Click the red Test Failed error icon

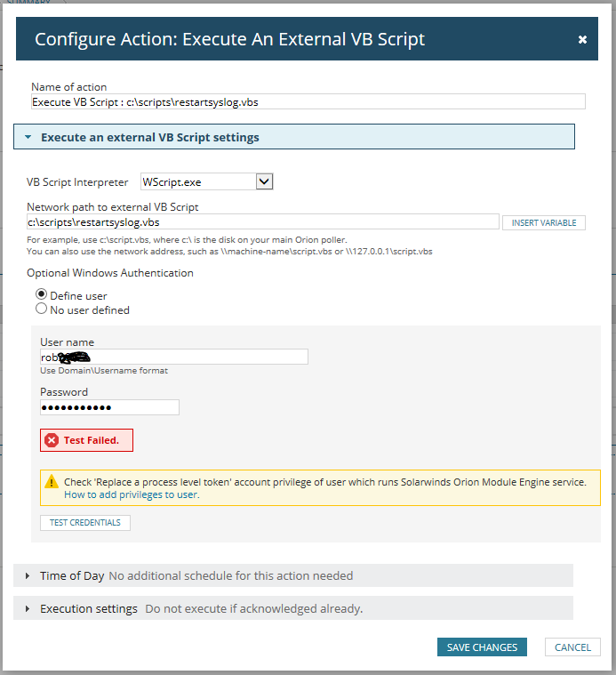52,440
